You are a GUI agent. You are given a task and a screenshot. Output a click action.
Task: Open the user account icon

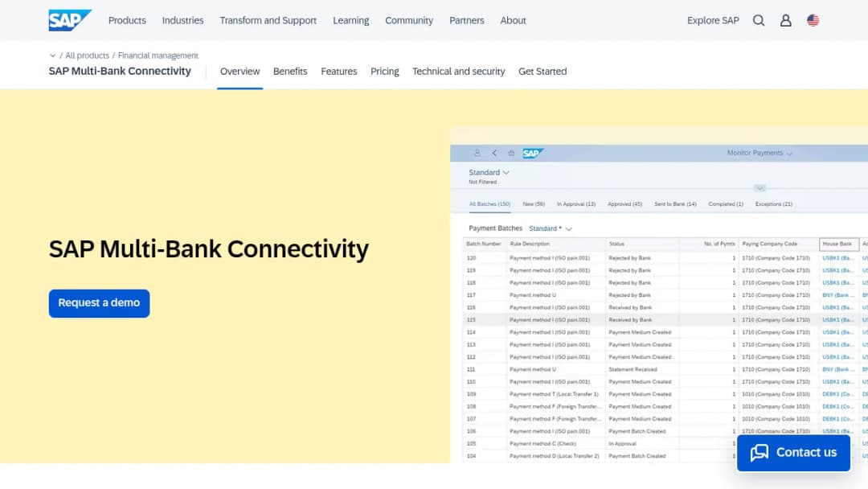pyautogui.click(x=785, y=20)
